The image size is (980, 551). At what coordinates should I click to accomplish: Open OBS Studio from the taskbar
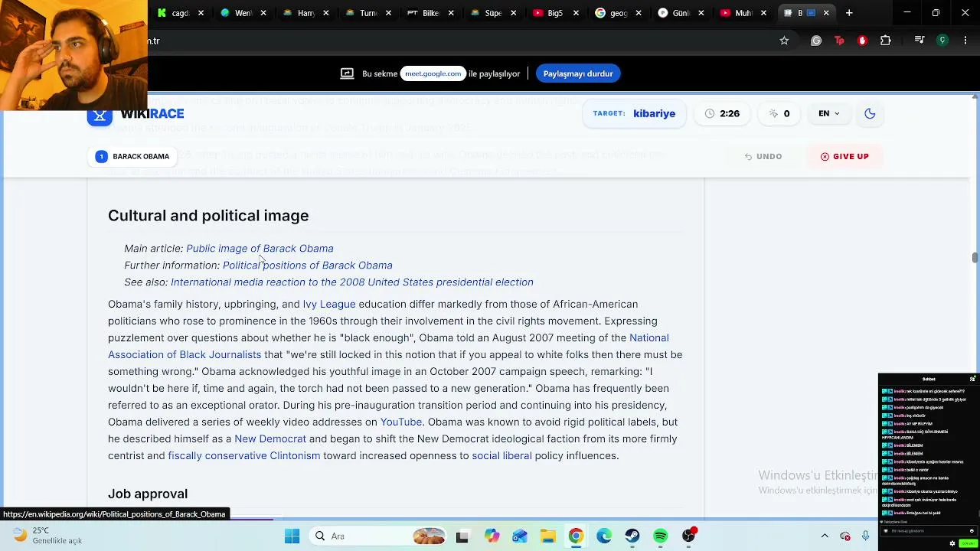(689, 536)
